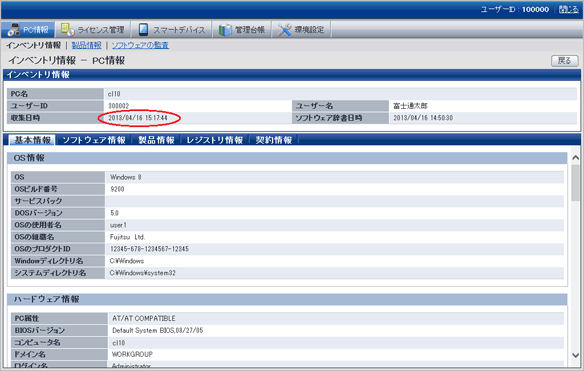Open the PC情報 main tab

pyautogui.click(x=28, y=29)
